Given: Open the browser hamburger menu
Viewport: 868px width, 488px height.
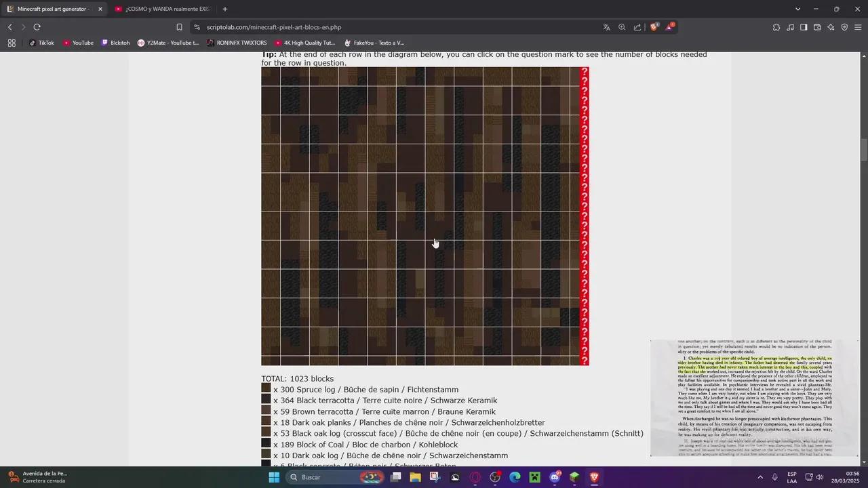Looking at the screenshot, I should 858,27.
